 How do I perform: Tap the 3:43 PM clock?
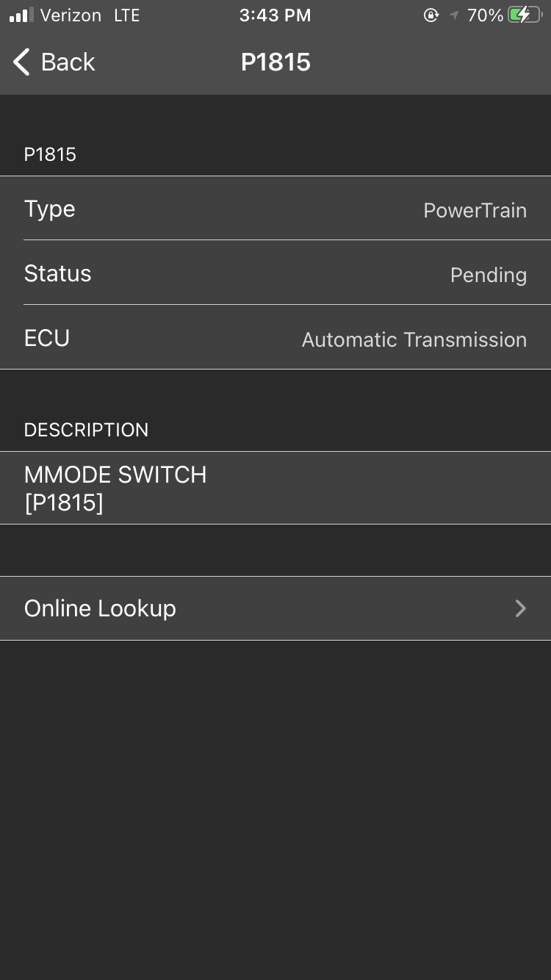275,15
